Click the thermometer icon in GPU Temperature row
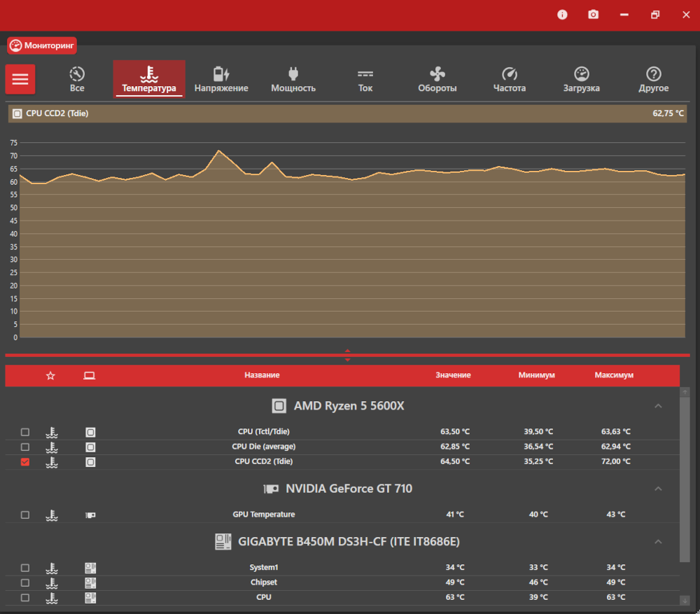Viewport: 700px width, 614px height. [x=52, y=515]
